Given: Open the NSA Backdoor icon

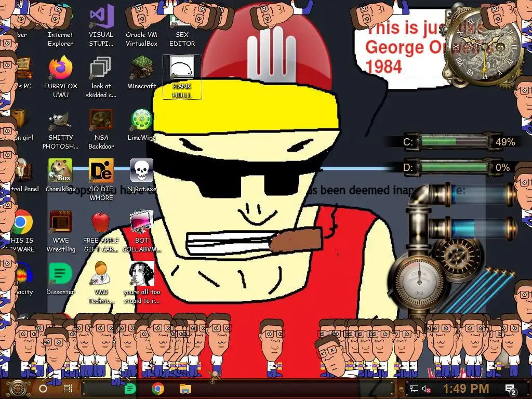Looking at the screenshot, I should coord(101,129).
